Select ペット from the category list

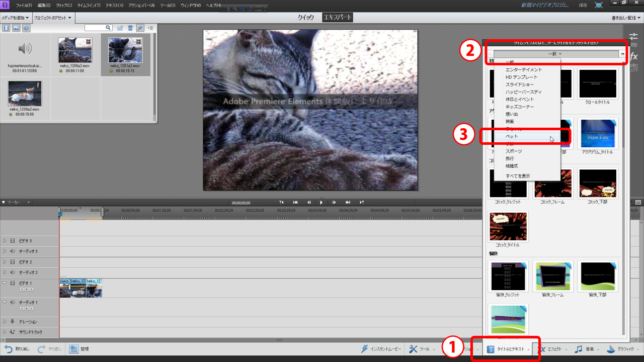tap(512, 136)
